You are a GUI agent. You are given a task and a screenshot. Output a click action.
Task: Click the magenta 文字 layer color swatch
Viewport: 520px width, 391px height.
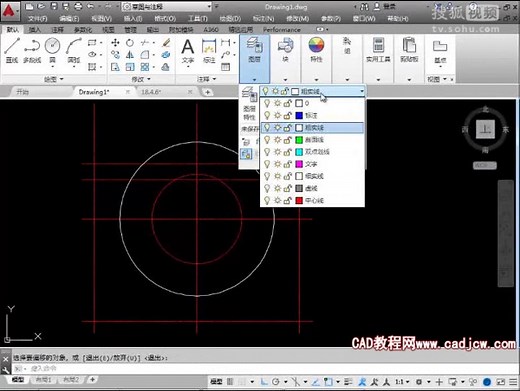point(299,164)
